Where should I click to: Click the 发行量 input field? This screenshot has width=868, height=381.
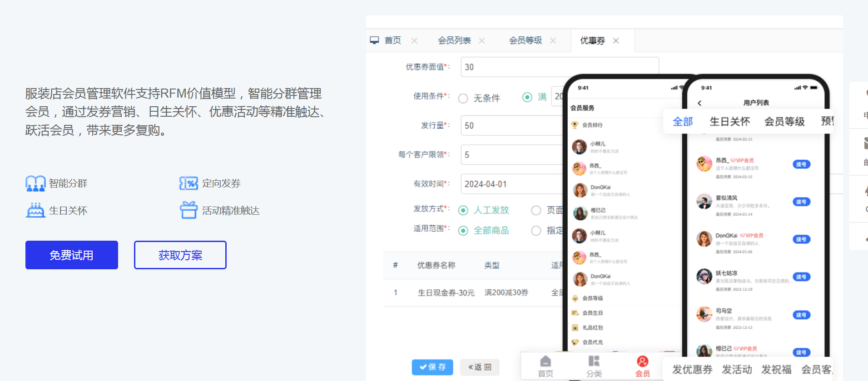point(512,125)
